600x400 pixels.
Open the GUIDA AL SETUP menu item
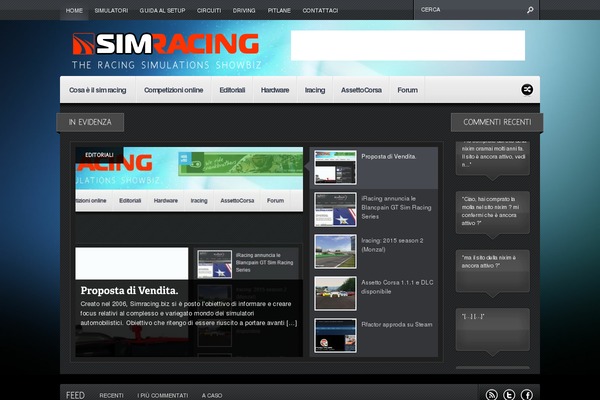(x=162, y=10)
